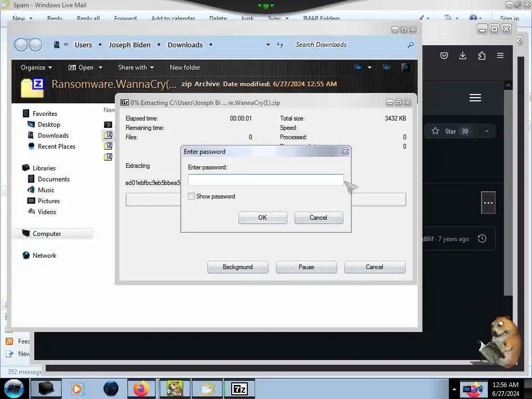
Task: Open the address bar history dropdown
Action: (x=268, y=45)
